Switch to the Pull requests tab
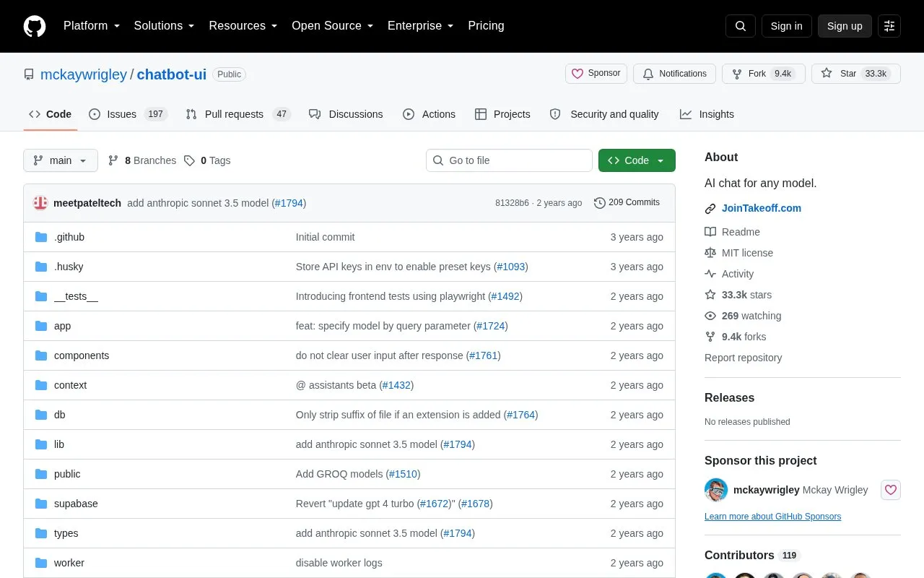Screen dimensions: 924x578 237,114
